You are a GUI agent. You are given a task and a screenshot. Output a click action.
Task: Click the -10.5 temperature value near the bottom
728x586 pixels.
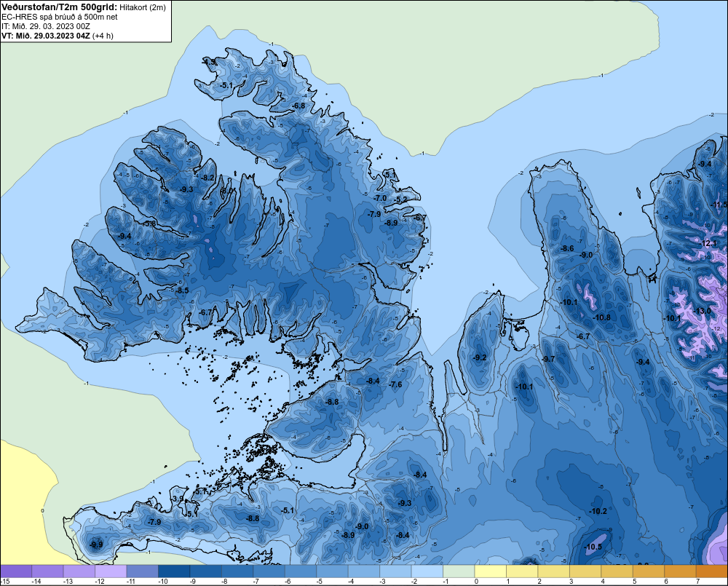click(x=593, y=547)
